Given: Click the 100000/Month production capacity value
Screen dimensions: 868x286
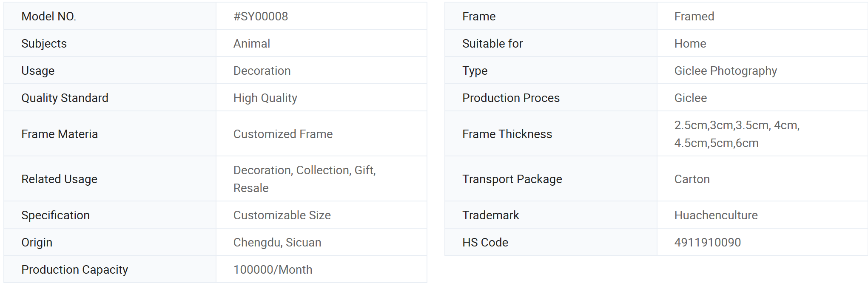Looking at the screenshot, I should [273, 269].
